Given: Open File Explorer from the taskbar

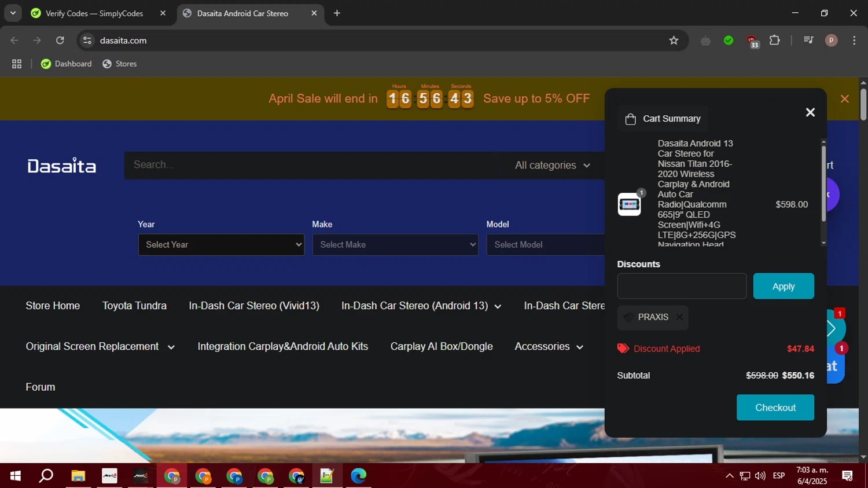Looking at the screenshot, I should [x=78, y=476].
